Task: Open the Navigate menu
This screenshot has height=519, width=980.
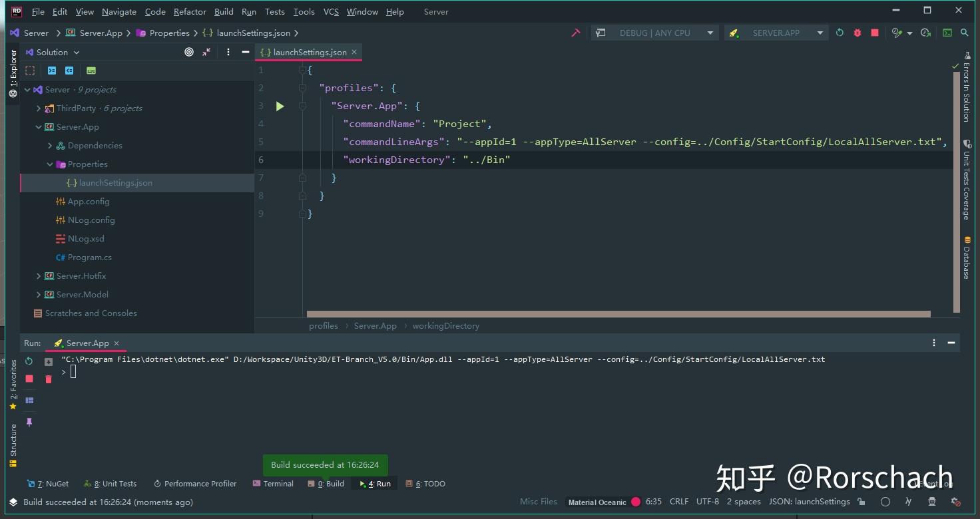Action: [x=119, y=11]
